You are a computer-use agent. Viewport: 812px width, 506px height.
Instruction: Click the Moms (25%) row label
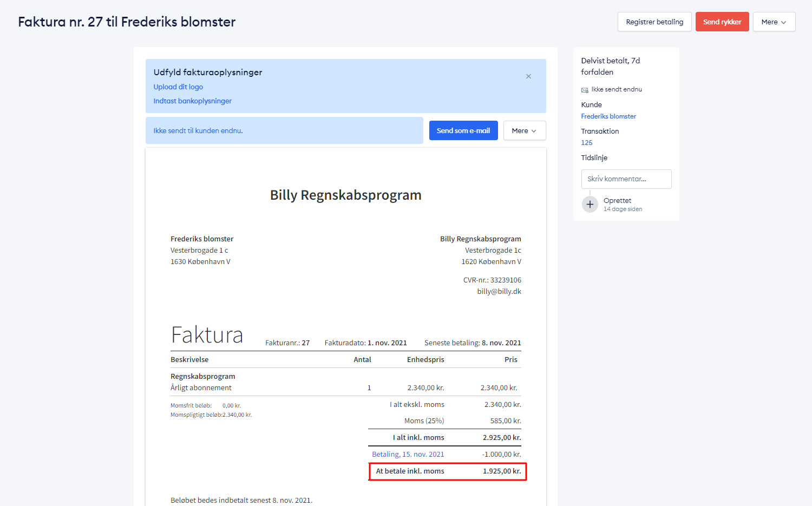424,420
